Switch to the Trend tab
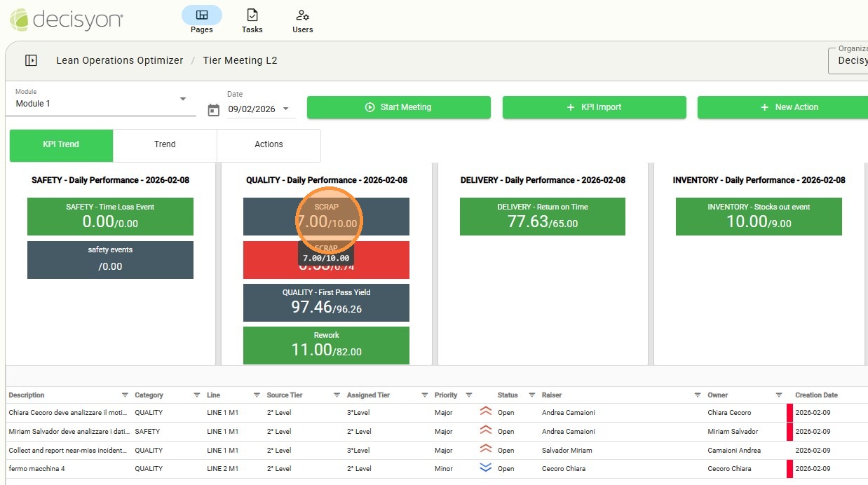 coord(165,144)
